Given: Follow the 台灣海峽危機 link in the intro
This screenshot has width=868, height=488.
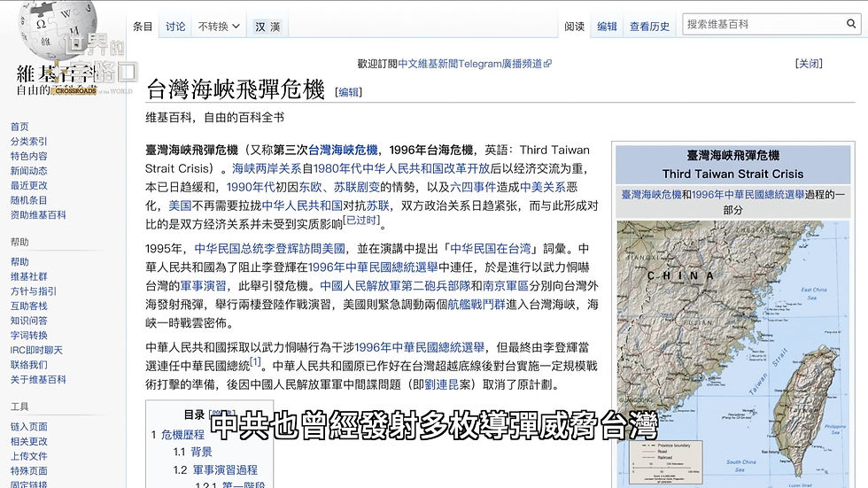Looking at the screenshot, I should (x=343, y=150).
